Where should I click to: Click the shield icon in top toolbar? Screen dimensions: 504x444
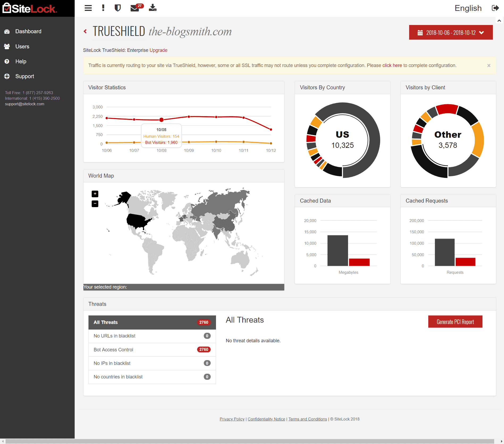pyautogui.click(x=117, y=8)
